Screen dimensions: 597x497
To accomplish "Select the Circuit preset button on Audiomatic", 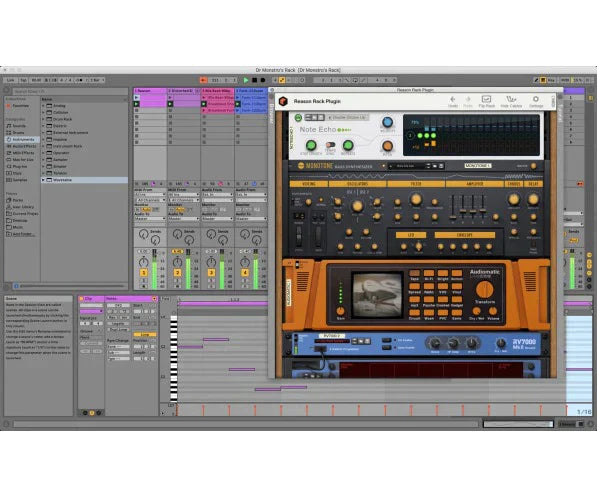I will click(x=415, y=314).
